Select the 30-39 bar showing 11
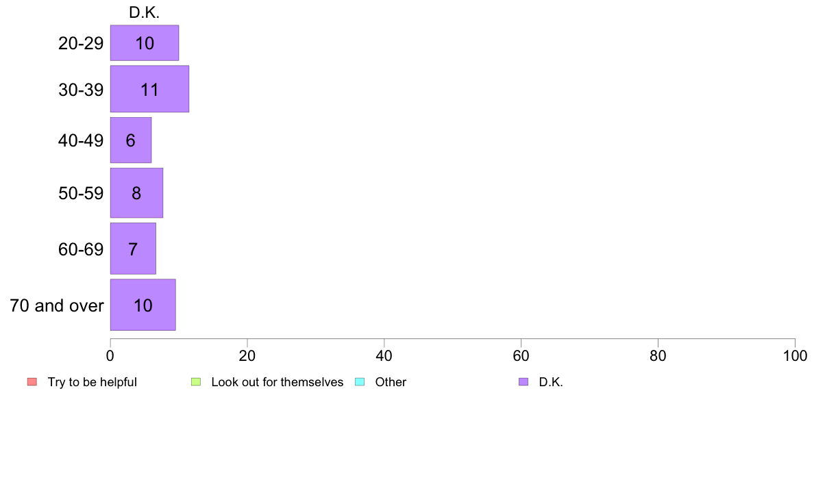This screenshot has width=814, height=504. [149, 89]
